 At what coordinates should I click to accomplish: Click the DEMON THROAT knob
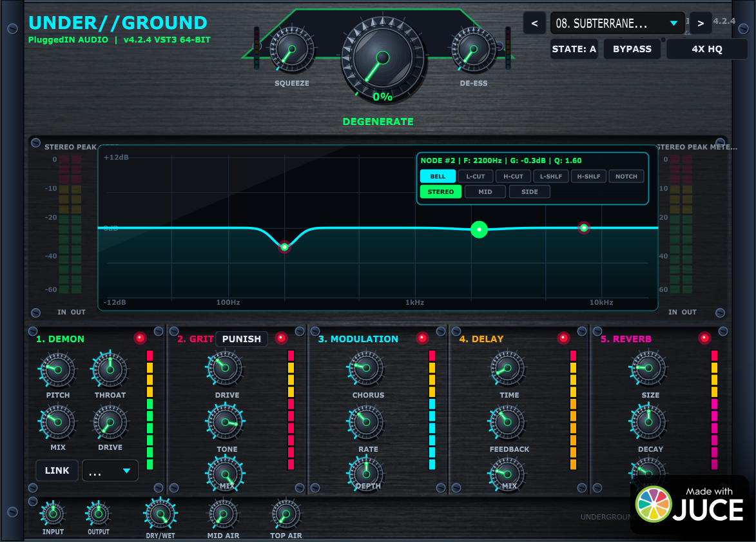click(110, 370)
